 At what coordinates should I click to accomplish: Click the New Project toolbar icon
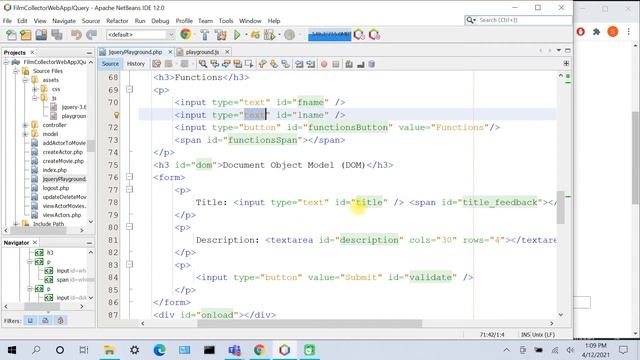pyautogui.click(x=26, y=35)
